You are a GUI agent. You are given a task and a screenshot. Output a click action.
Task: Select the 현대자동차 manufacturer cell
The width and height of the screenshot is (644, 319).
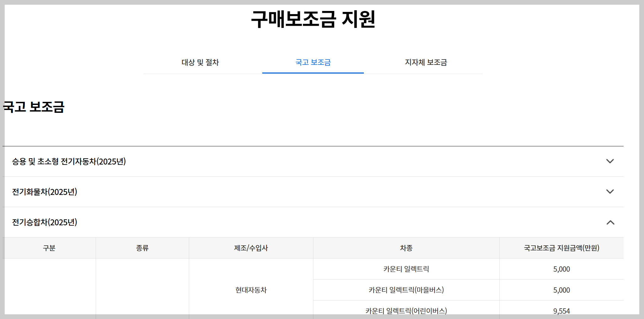[x=251, y=290]
